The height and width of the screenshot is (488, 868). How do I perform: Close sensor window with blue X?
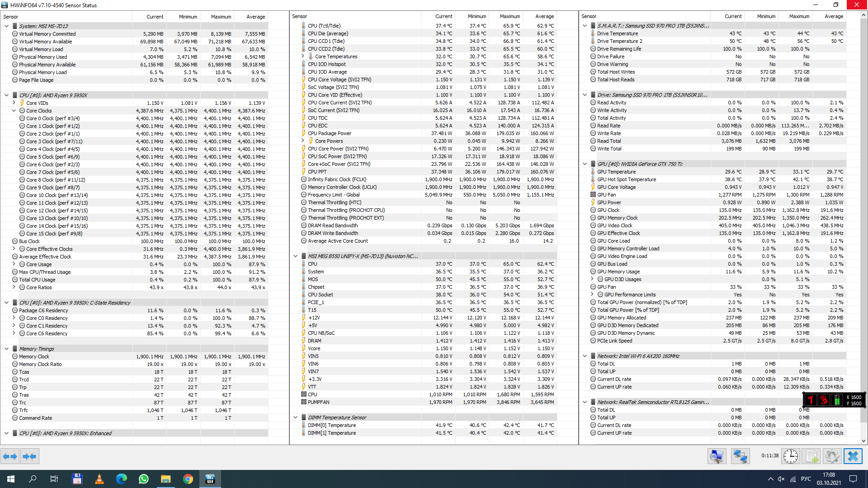click(853, 456)
